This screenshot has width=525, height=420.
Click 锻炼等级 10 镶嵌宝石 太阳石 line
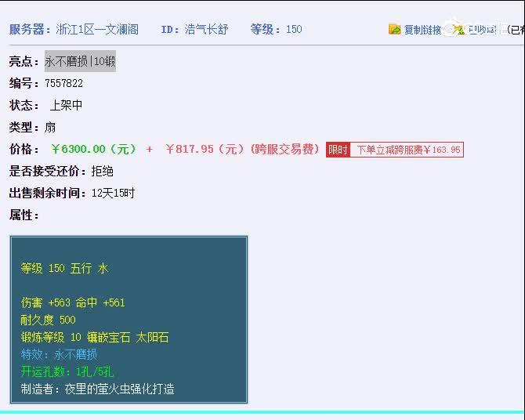click(95, 337)
